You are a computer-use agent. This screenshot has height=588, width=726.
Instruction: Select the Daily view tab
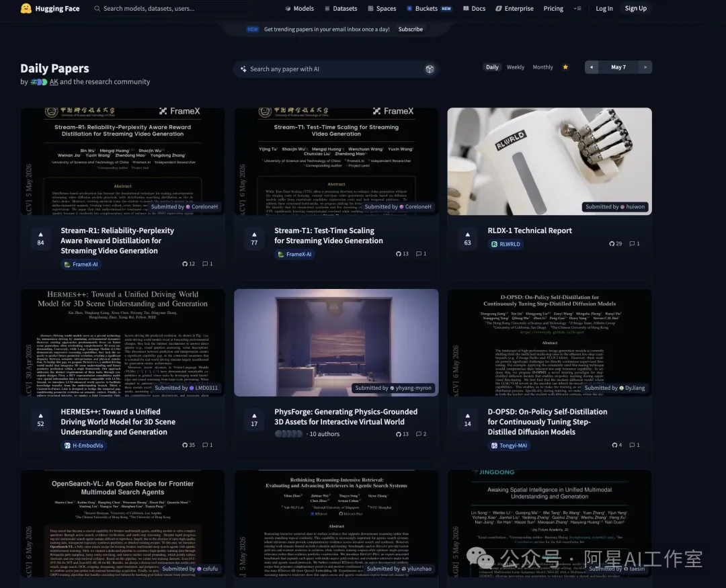pyautogui.click(x=492, y=67)
